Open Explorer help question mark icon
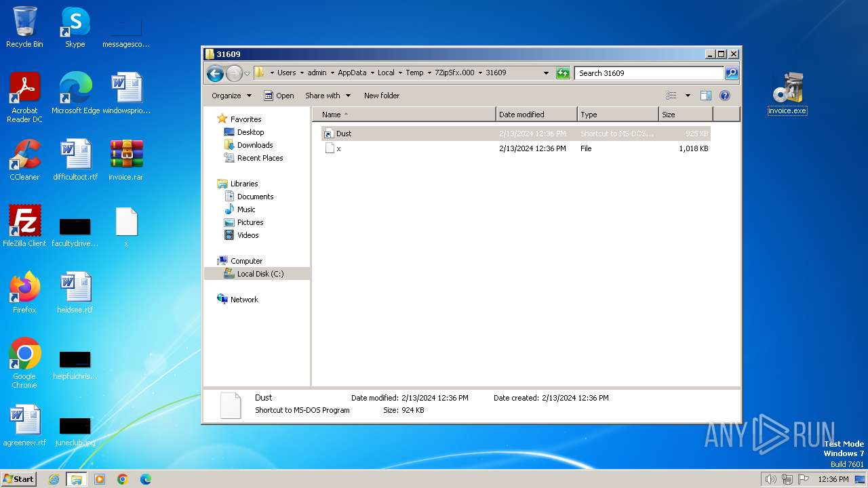This screenshot has width=868, height=488. tap(725, 96)
